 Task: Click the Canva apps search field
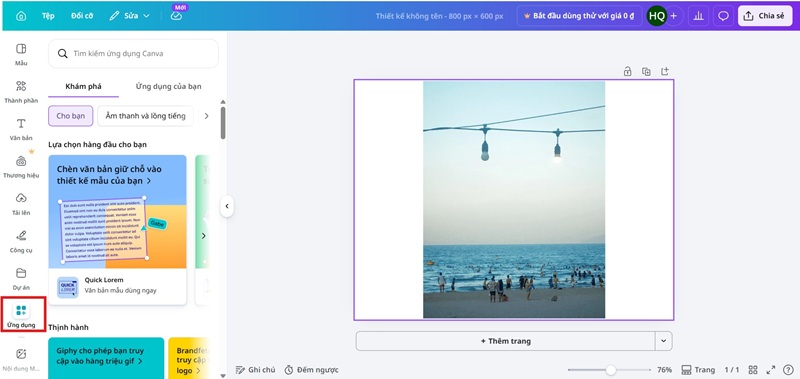point(133,54)
